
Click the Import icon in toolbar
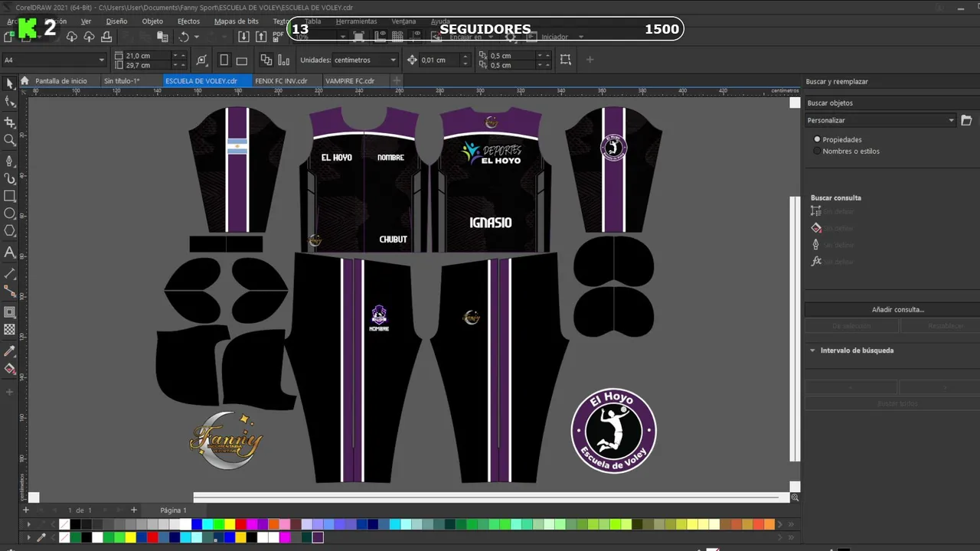(x=243, y=37)
